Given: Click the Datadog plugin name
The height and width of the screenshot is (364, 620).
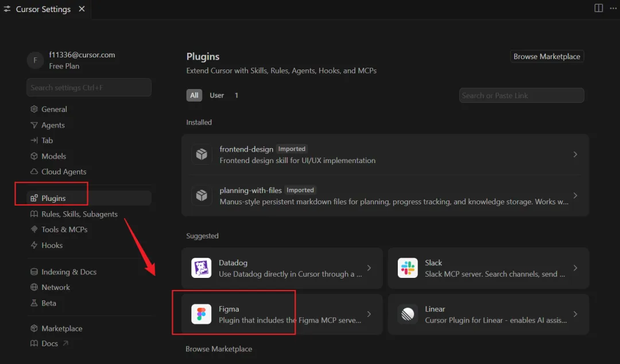Looking at the screenshot, I should click(x=233, y=262).
